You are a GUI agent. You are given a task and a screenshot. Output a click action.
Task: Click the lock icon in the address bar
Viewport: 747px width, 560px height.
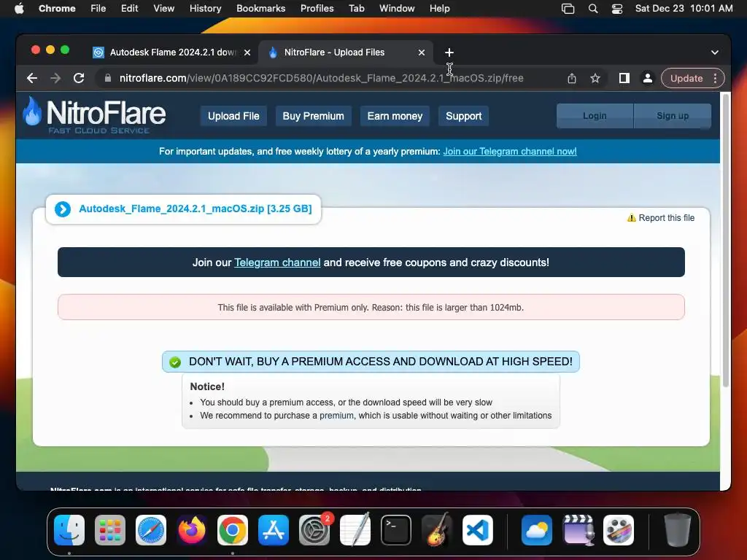[108, 78]
